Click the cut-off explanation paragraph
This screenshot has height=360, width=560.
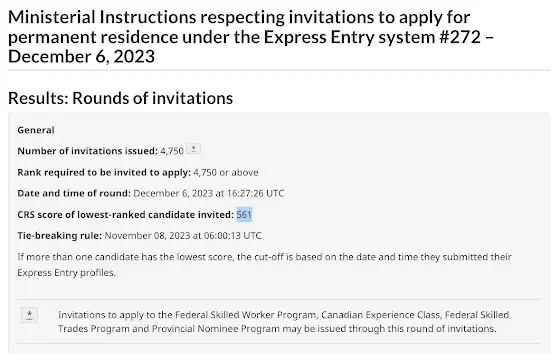click(x=264, y=265)
